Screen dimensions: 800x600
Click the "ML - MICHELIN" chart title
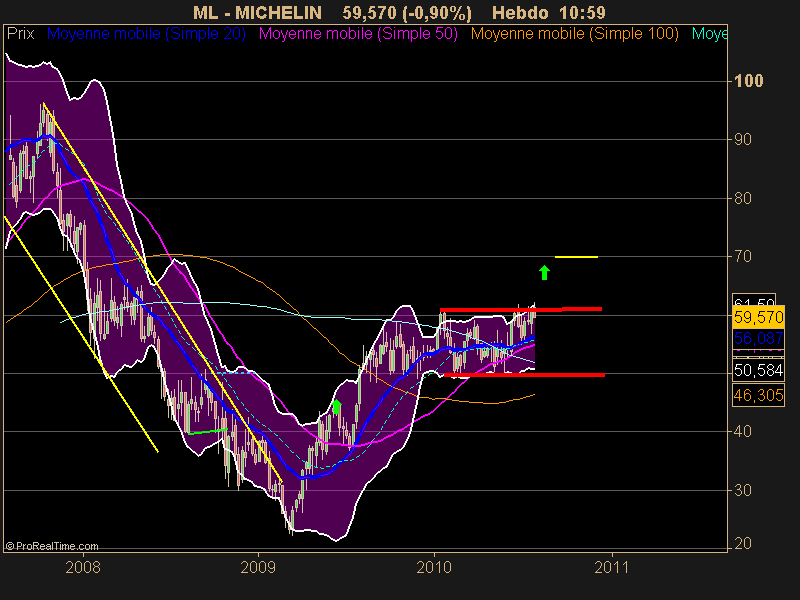coord(257,12)
